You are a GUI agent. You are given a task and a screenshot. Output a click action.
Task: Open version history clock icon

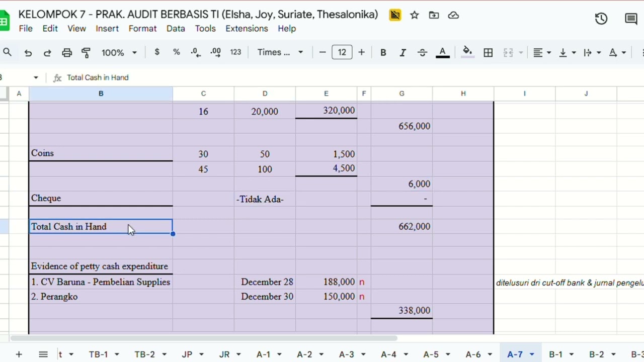601,19
